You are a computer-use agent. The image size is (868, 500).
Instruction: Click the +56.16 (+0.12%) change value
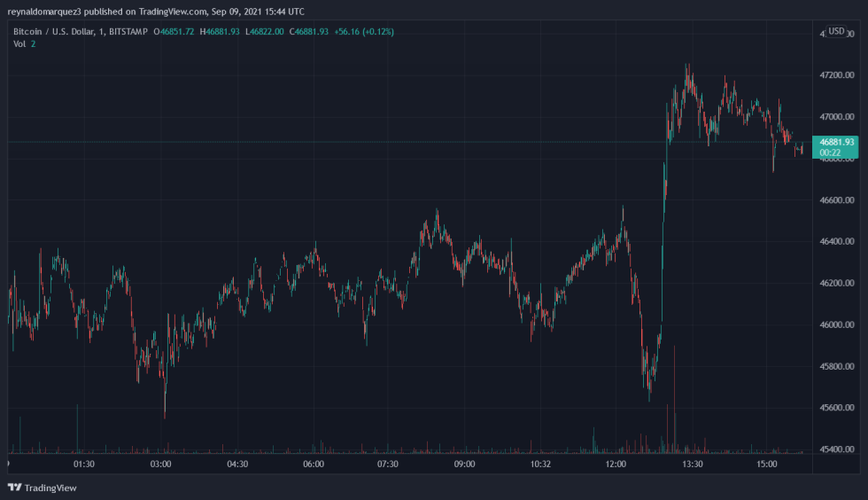pos(363,32)
